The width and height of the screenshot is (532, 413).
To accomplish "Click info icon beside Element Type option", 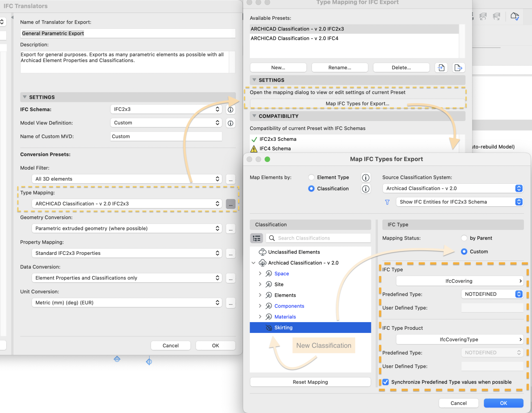I will click(365, 178).
